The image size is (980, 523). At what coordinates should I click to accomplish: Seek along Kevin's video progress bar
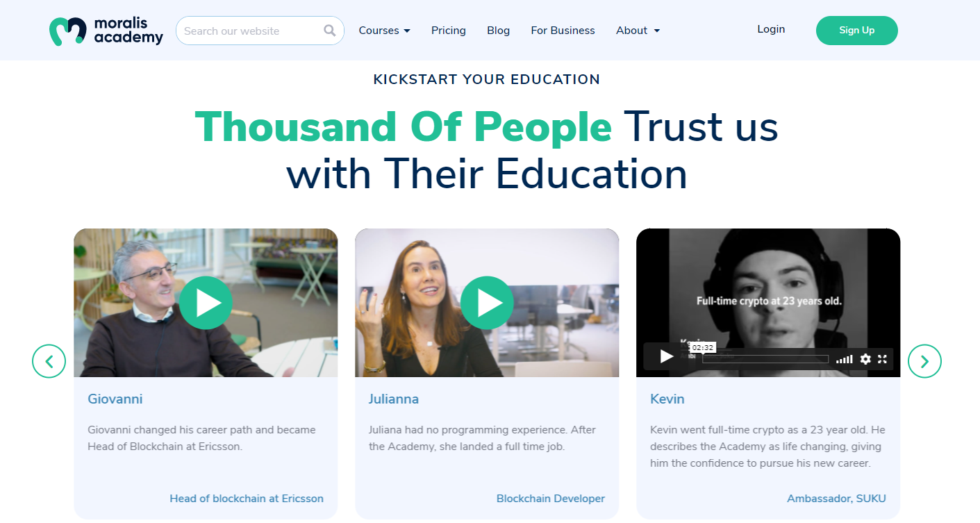point(765,359)
